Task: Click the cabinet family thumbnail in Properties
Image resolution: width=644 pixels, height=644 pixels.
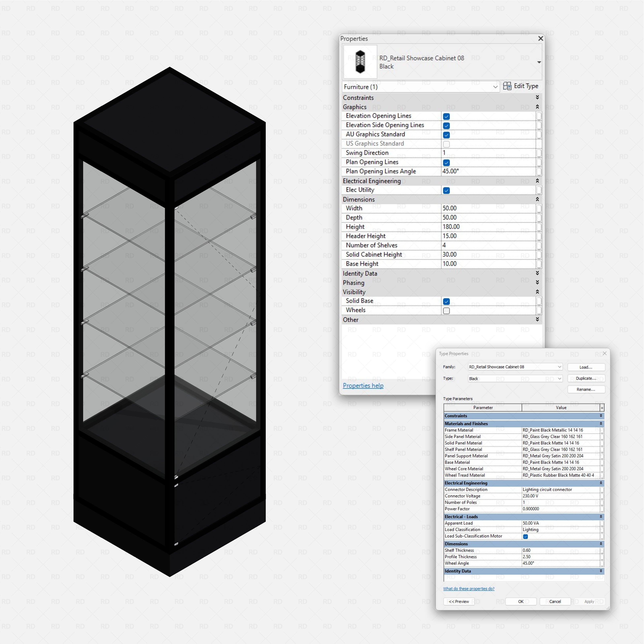Action: point(360,62)
